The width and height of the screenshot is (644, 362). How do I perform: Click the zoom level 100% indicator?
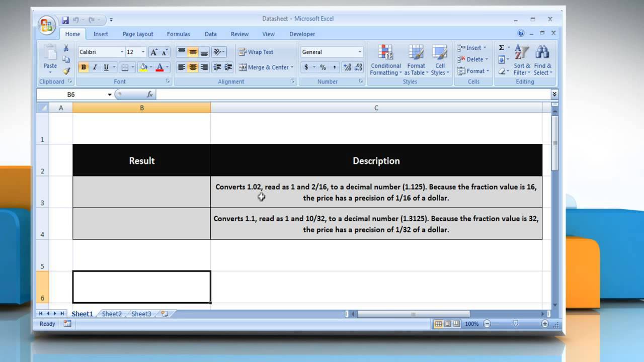(x=471, y=324)
